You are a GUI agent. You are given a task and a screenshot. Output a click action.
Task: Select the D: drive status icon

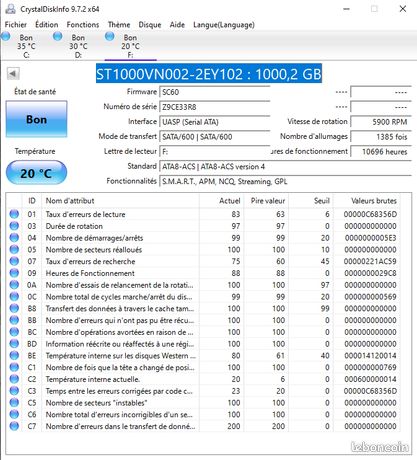pyautogui.click(x=58, y=36)
